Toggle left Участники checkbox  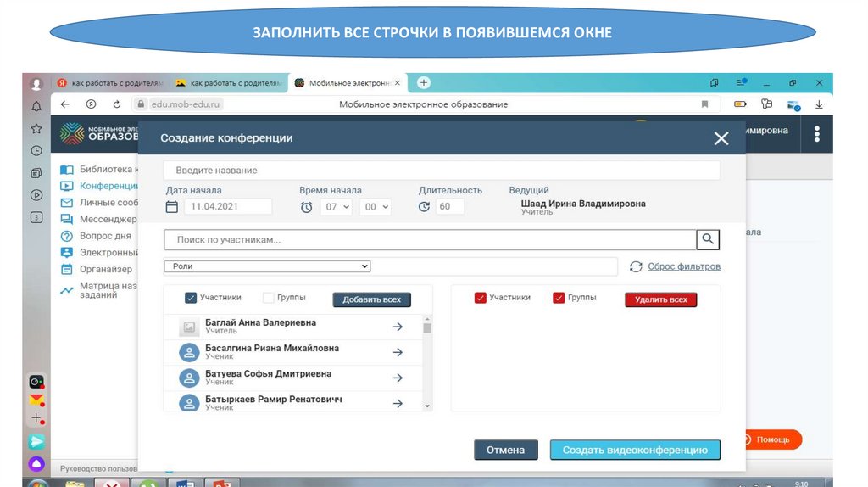191,298
